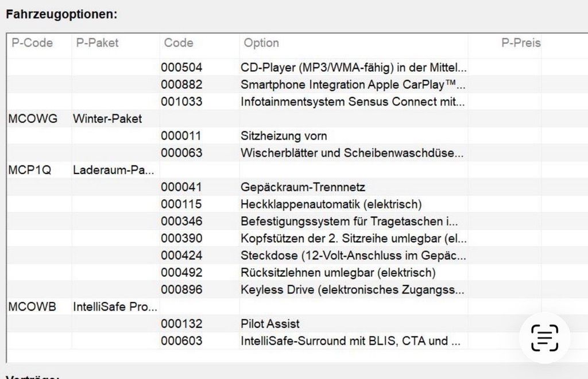The height and width of the screenshot is (379, 588).
Task: Select the IntelliSafe Pro MCOWB row
Action: point(297,307)
